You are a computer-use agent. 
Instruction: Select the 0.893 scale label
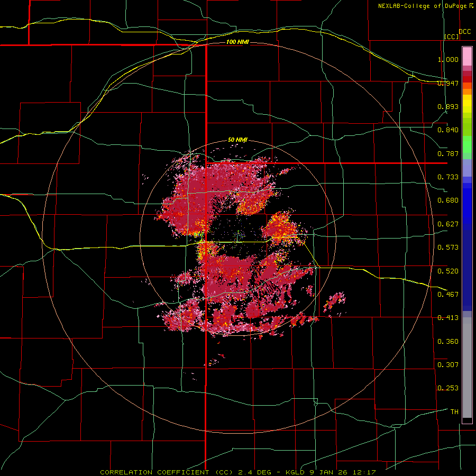tap(448, 106)
